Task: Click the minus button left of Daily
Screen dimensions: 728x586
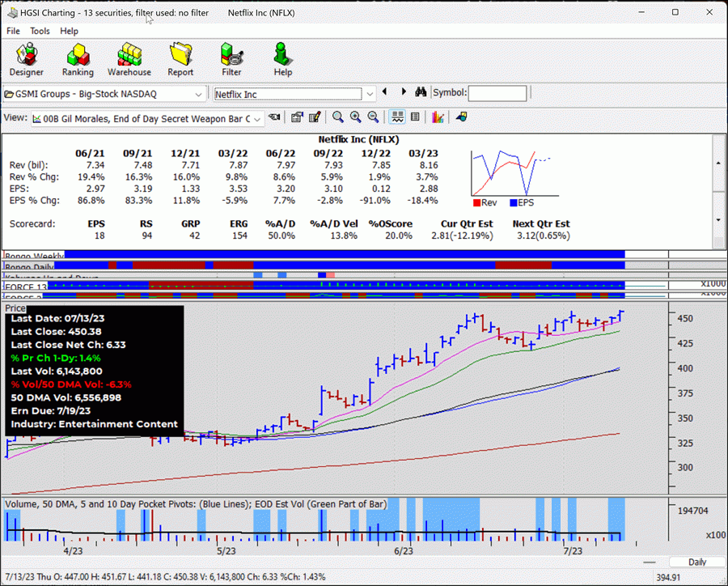Action: [650, 563]
